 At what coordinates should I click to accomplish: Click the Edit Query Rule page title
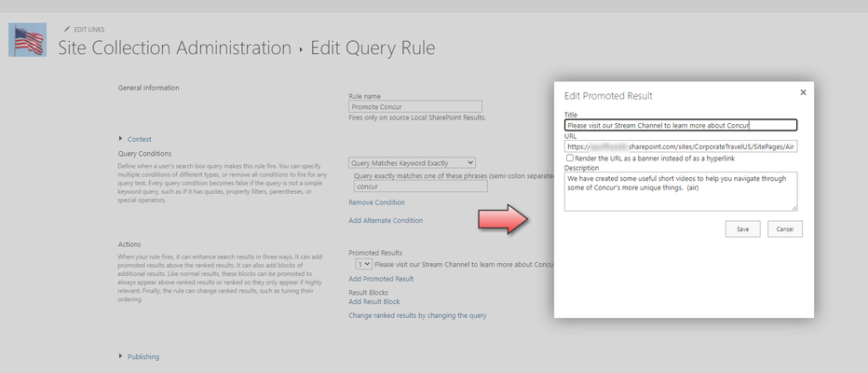tap(373, 48)
